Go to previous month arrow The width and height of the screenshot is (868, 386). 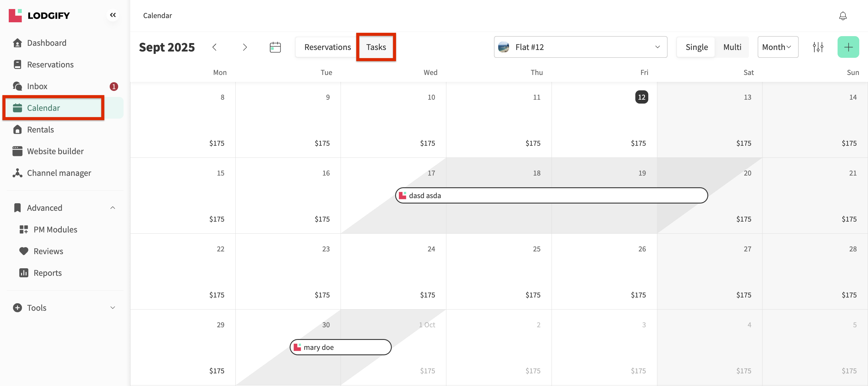click(214, 47)
